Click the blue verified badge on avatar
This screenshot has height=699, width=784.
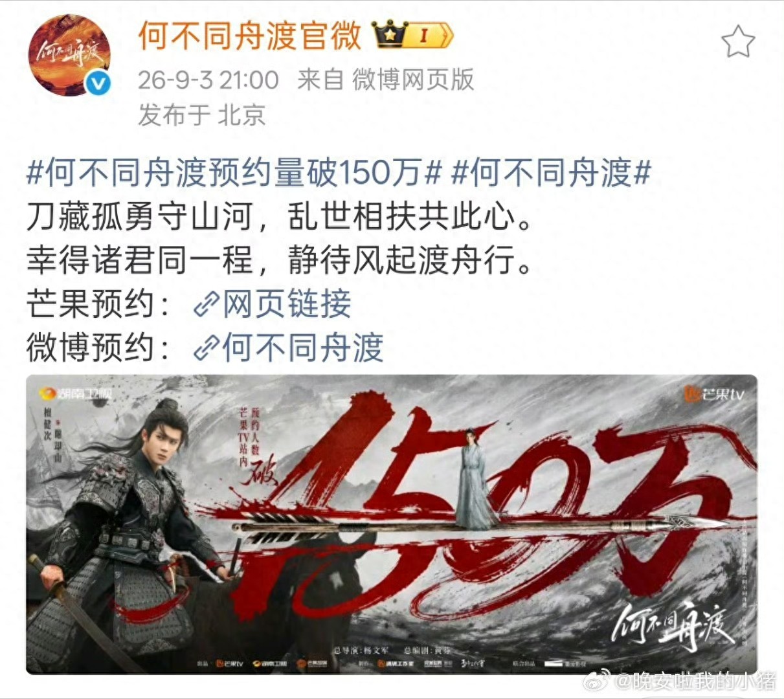point(98,83)
